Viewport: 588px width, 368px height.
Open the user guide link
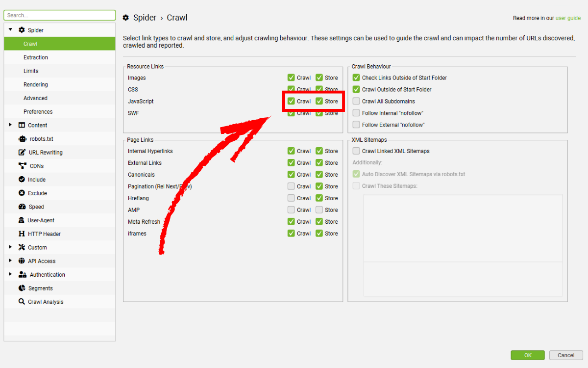[x=568, y=18]
